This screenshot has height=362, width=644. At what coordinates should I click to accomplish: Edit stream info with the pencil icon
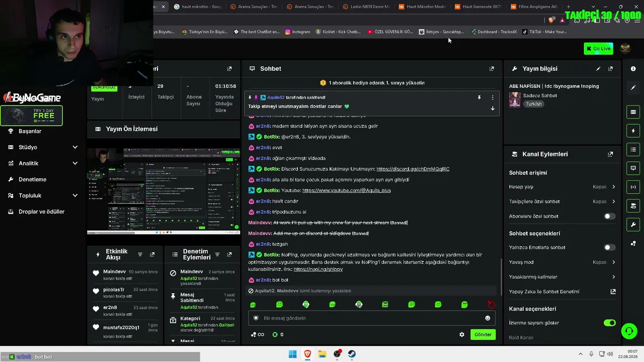[598, 69]
